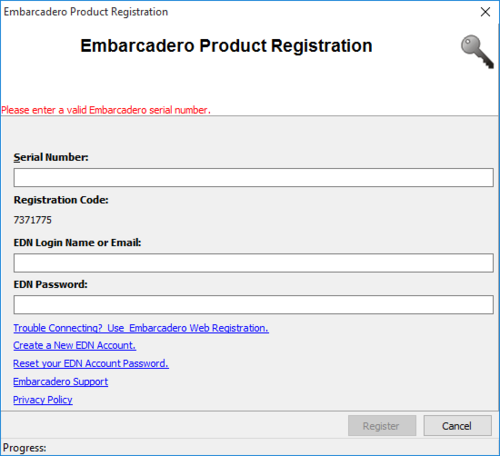Follow the Create a New EDN Account link

coord(75,345)
